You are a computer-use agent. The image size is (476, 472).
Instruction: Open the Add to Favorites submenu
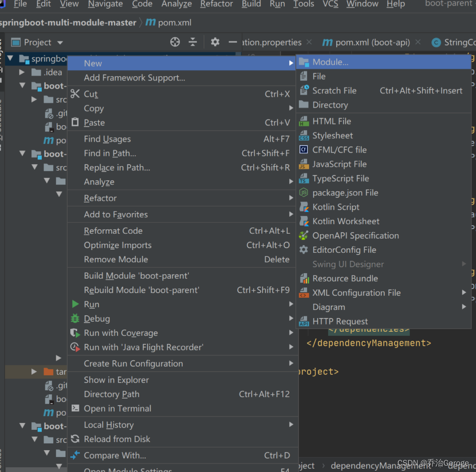pos(181,215)
